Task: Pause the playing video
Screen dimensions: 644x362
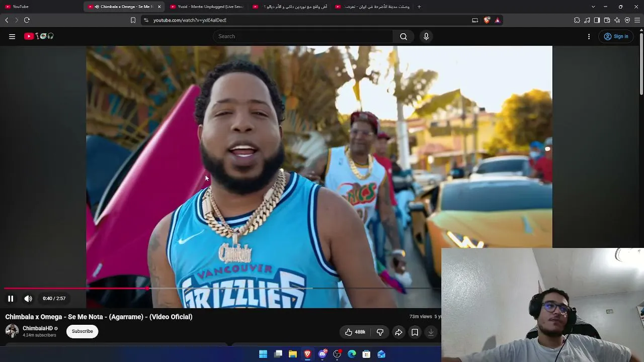Action: pos(11,299)
